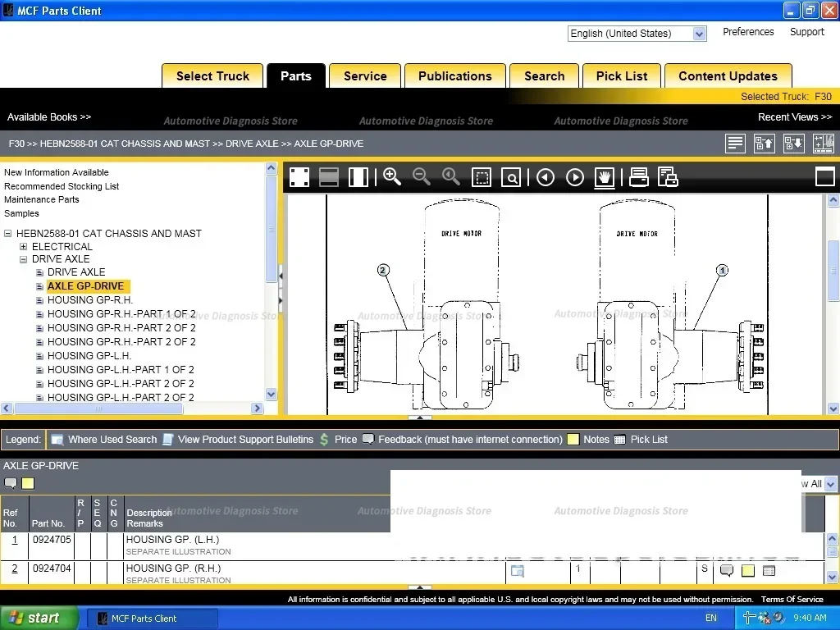Select HOUSING GP-L.H. in the tree
This screenshot has width=840, height=630.
pos(89,356)
